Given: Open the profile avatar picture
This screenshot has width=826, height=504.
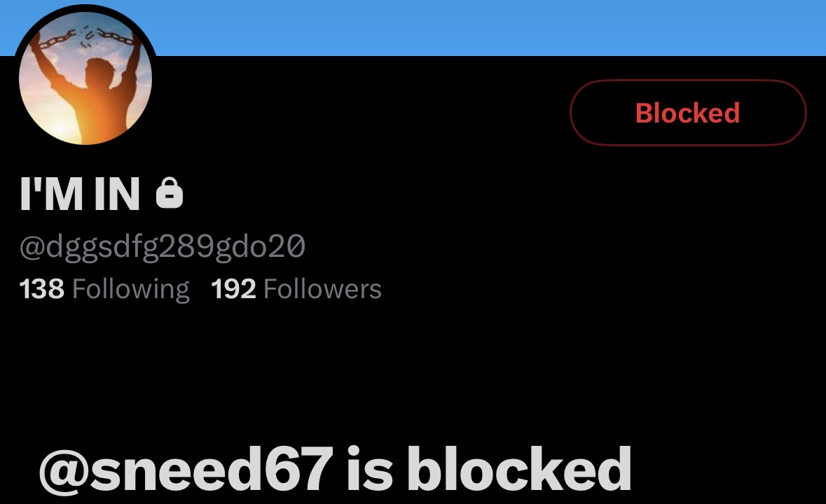Looking at the screenshot, I should 85,78.
